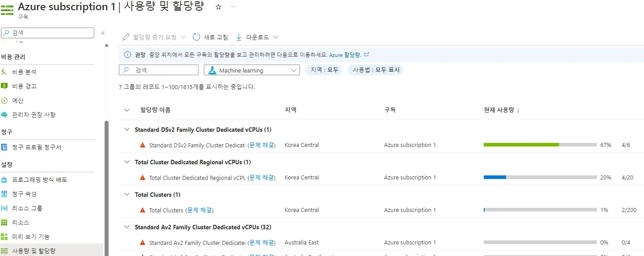Viewport: 644px width, 256px height.
Task: Click the 리소스 그룹 icon
Action: 4,208
